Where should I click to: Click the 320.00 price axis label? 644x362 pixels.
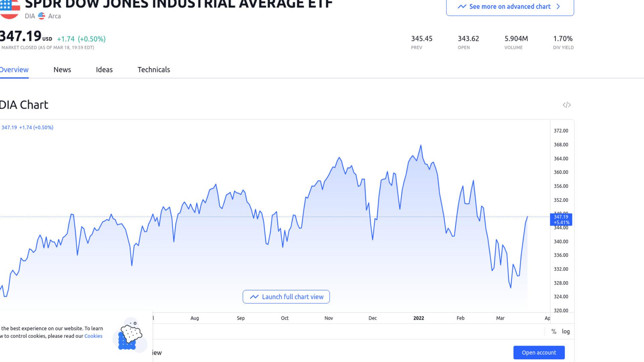pyautogui.click(x=561, y=310)
